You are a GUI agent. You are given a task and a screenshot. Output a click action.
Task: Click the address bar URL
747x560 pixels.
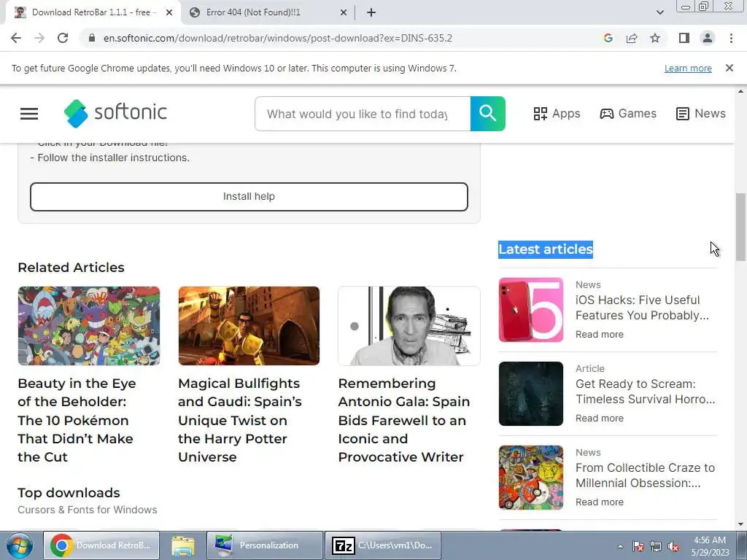[278, 38]
